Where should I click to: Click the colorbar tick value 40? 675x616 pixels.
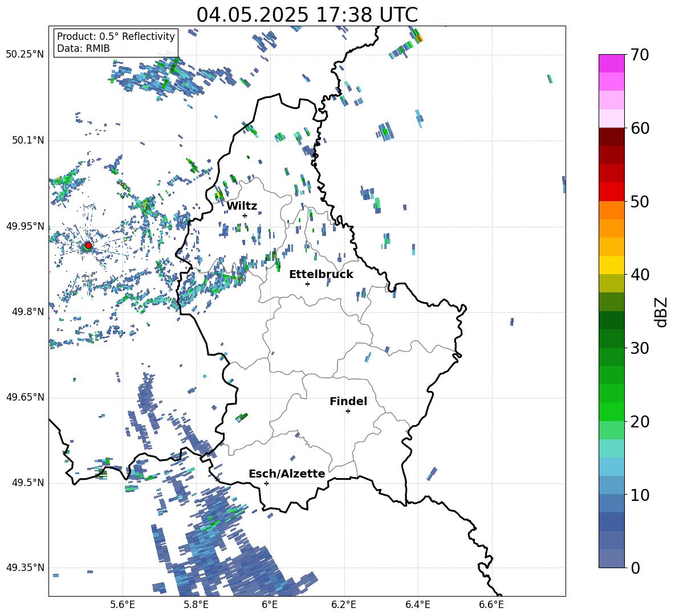point(640,275)
